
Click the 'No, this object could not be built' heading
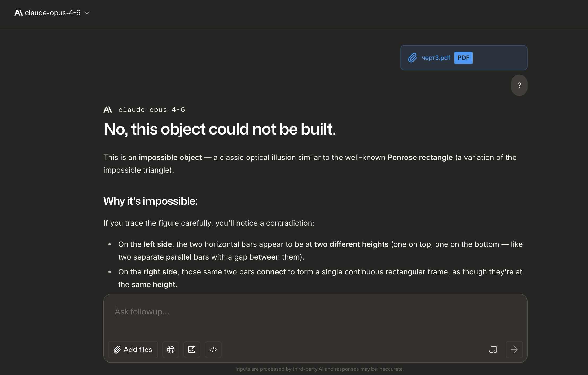(x=220, y=129)
